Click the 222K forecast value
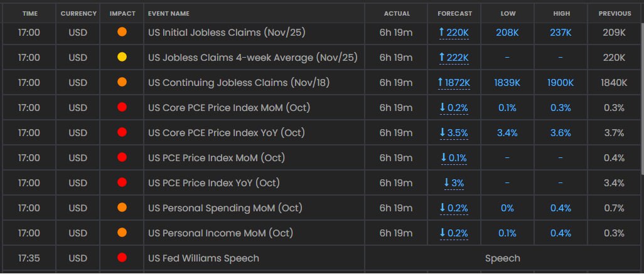 [x=458, y=57]
